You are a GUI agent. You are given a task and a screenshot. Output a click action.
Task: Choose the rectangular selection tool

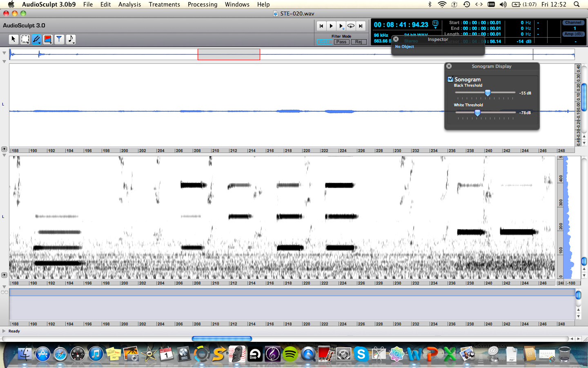tap(25, 39)
